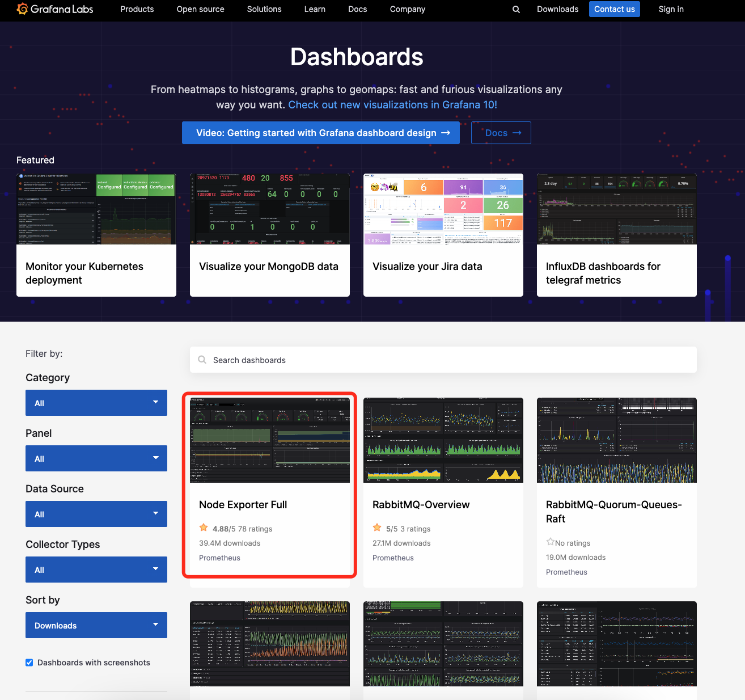The height and width of the screenshot is (700, 745).
Task: Click the Sign in link
Action: pos(671,9)
